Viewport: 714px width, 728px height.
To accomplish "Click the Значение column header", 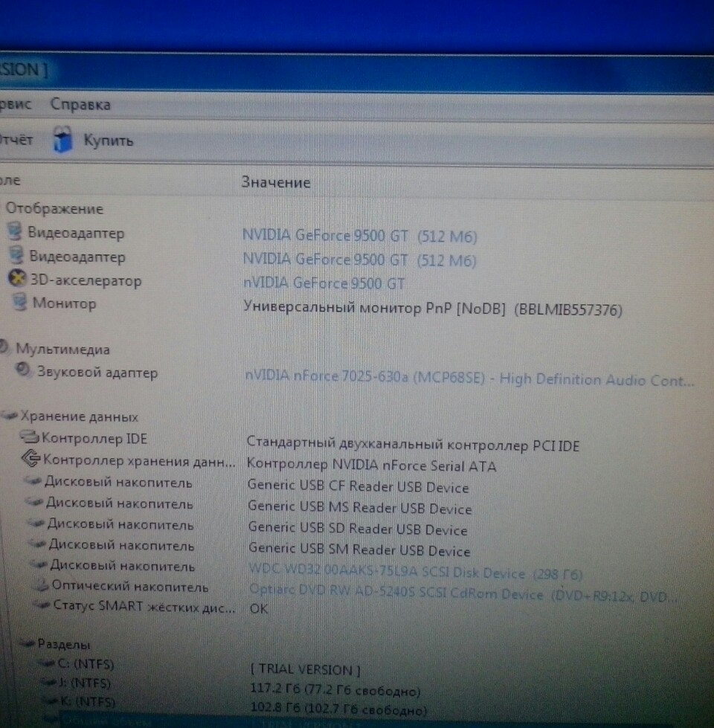I will point(276,182).
